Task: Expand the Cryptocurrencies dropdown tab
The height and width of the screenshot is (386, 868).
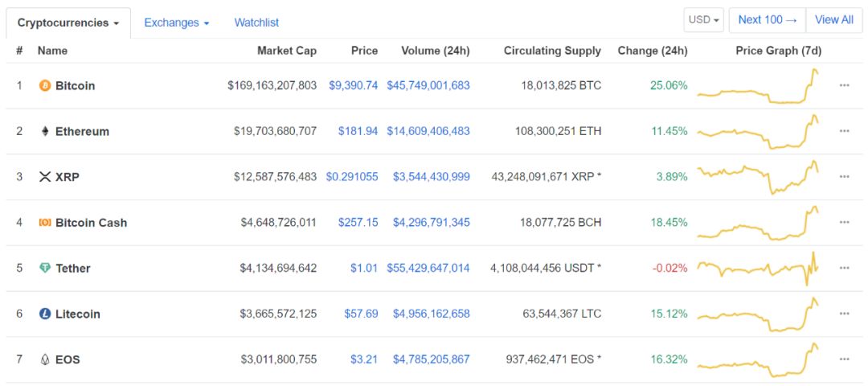Action: pos(68,23)
